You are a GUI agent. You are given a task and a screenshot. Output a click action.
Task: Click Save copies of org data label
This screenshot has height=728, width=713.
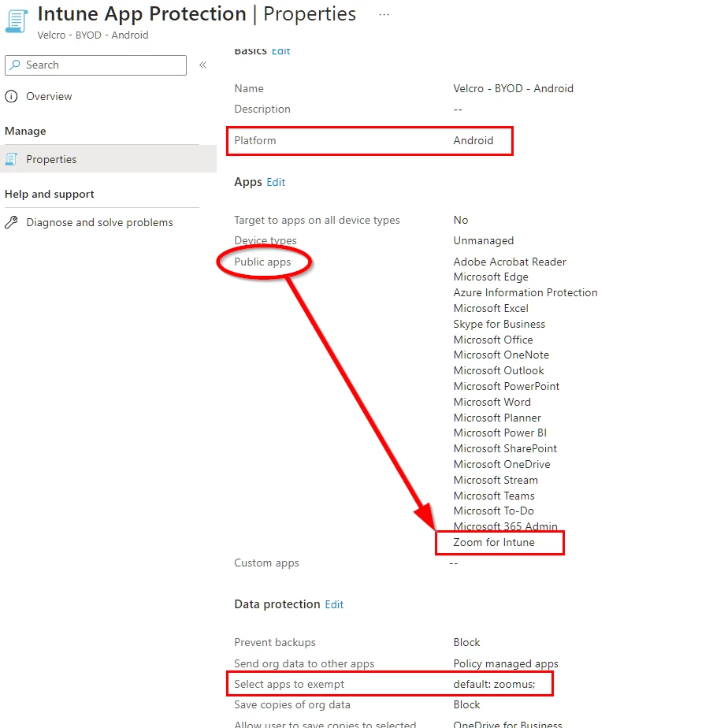(292, 705)
